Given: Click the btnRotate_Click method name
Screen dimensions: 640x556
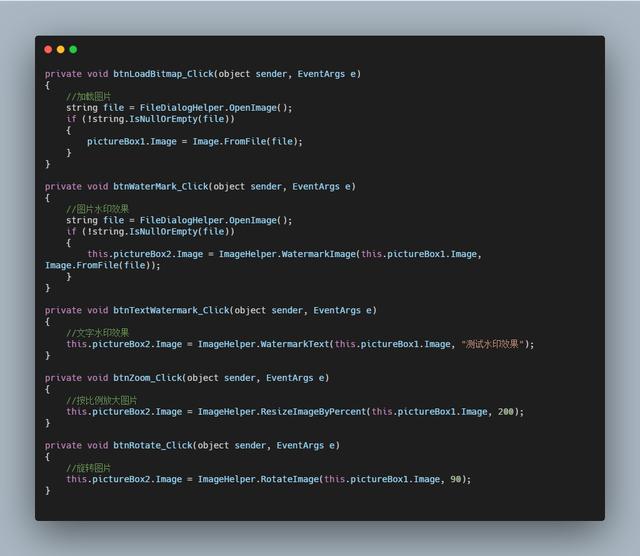Looking at the screenshot, I should pyautogui.click(x=153, y=445).
